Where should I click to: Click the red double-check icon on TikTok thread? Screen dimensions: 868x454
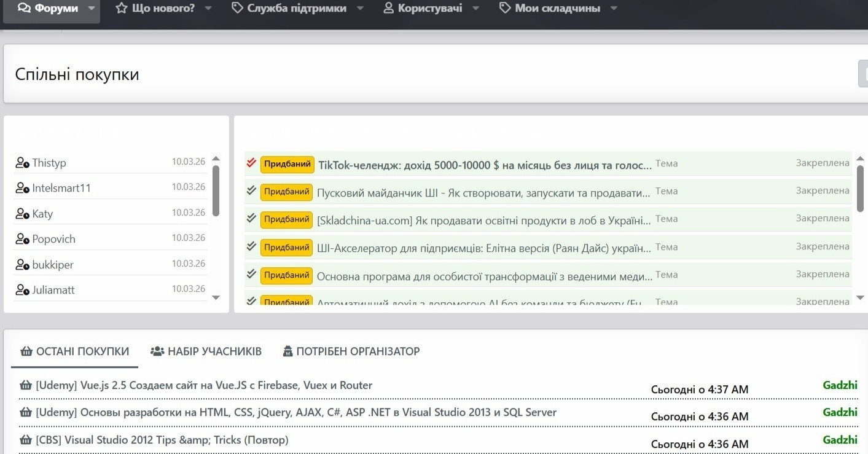(251, 163)
